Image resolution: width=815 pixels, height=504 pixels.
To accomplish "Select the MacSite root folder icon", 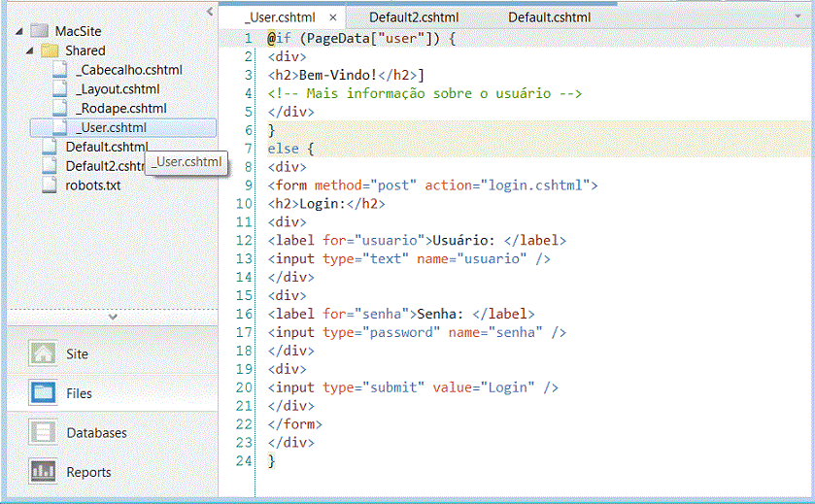I will [40, 31].
